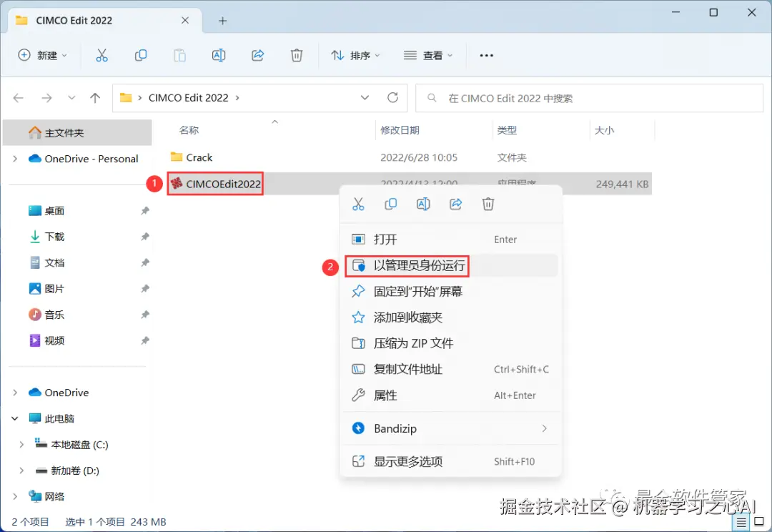The image size is (772, 532).
Task: Open 音乐 in quick access
Action: pyautogui.click(x=54, y=315)
